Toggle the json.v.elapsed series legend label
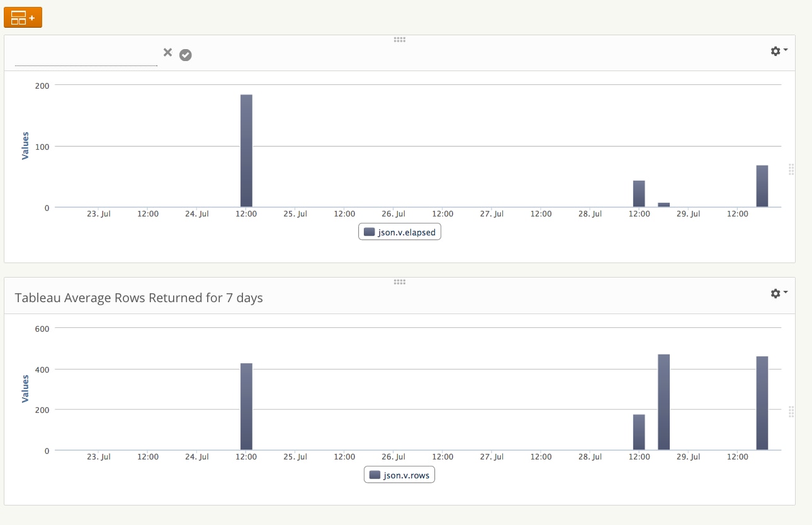 (407, 232)
